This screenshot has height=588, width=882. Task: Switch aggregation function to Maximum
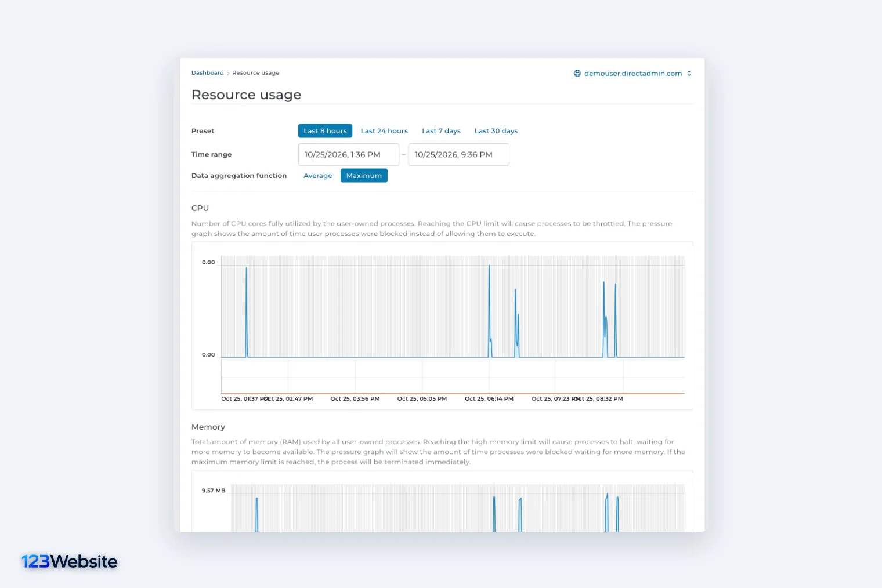pos(364,176)
